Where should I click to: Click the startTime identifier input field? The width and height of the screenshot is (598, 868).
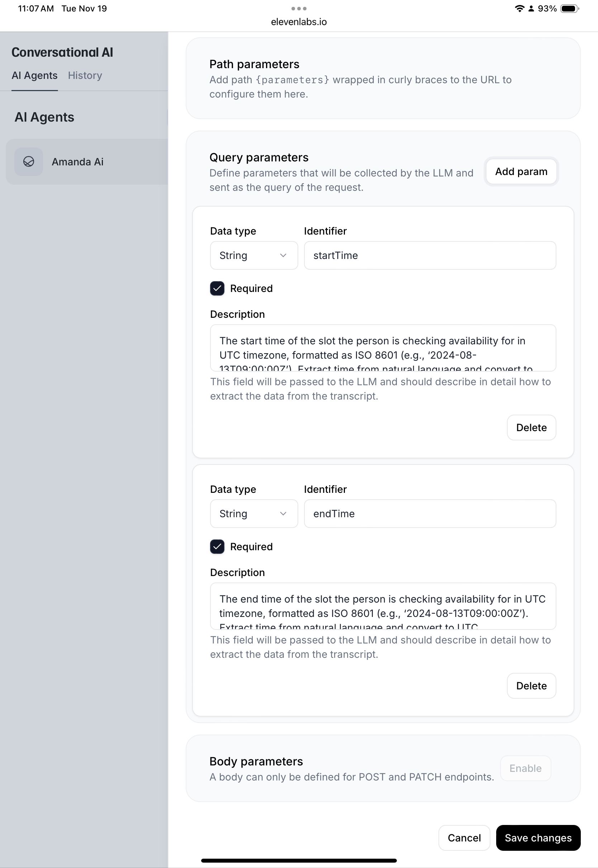click(430, 255)
